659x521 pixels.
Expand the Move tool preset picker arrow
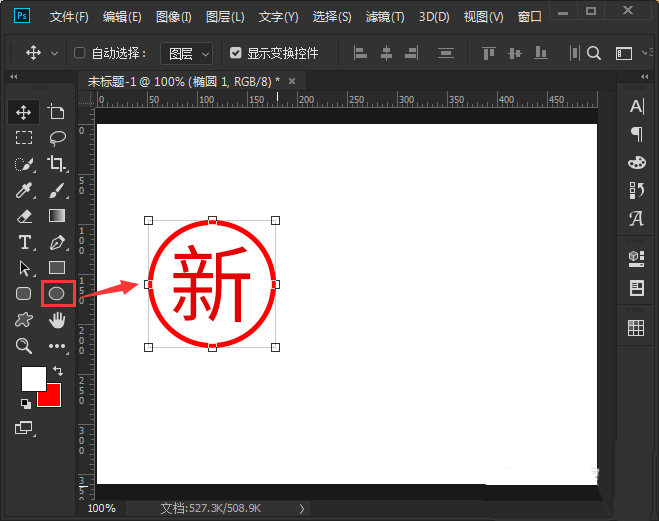[x=54, y=53]
